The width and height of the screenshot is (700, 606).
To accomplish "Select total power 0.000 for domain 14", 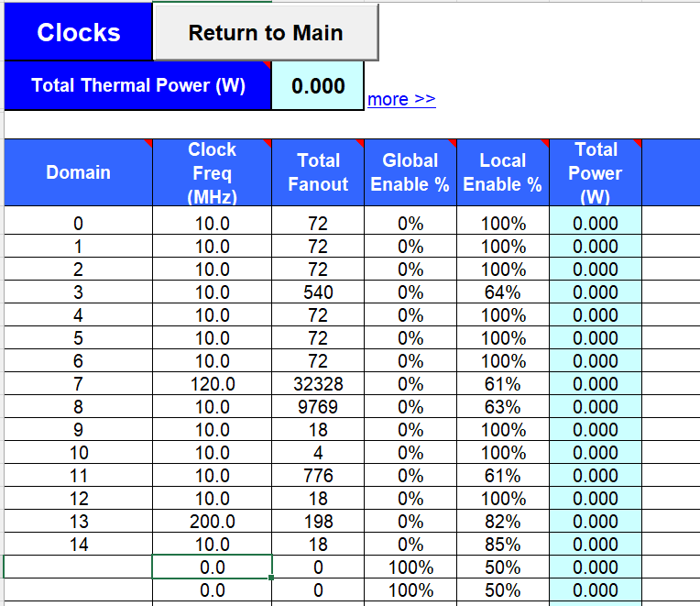I will click(596, 544).
